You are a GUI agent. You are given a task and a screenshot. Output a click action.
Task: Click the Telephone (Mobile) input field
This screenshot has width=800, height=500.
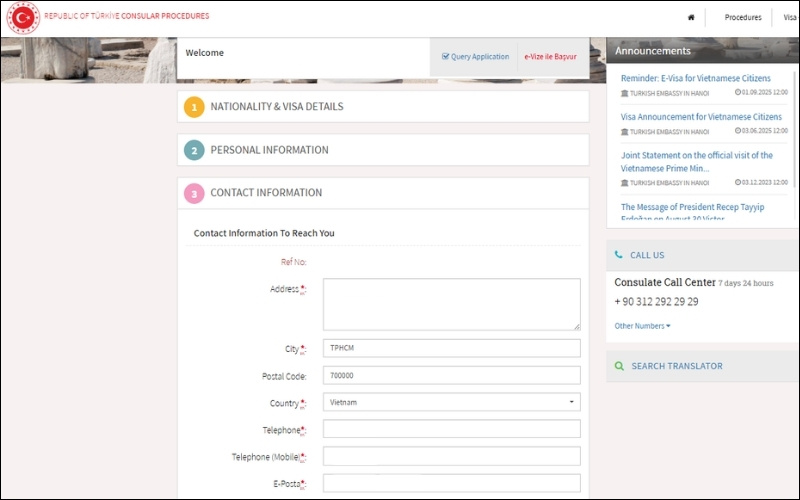point(451,456)
